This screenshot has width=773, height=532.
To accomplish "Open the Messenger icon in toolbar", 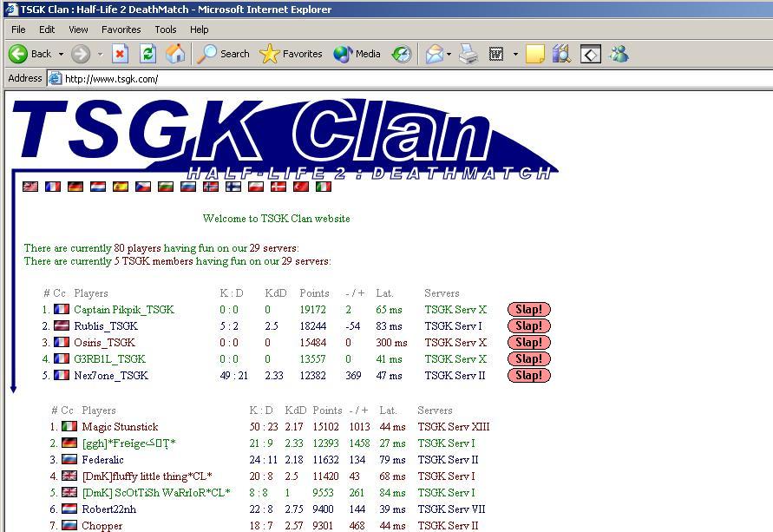I will coord(619,54).
